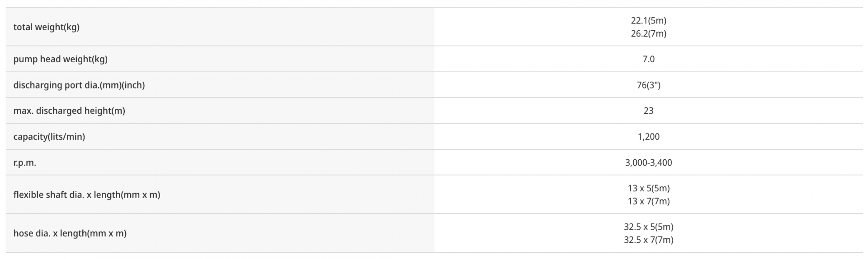
Task: Click flexible shaft dia. x length label
Action: click(86, 194)
